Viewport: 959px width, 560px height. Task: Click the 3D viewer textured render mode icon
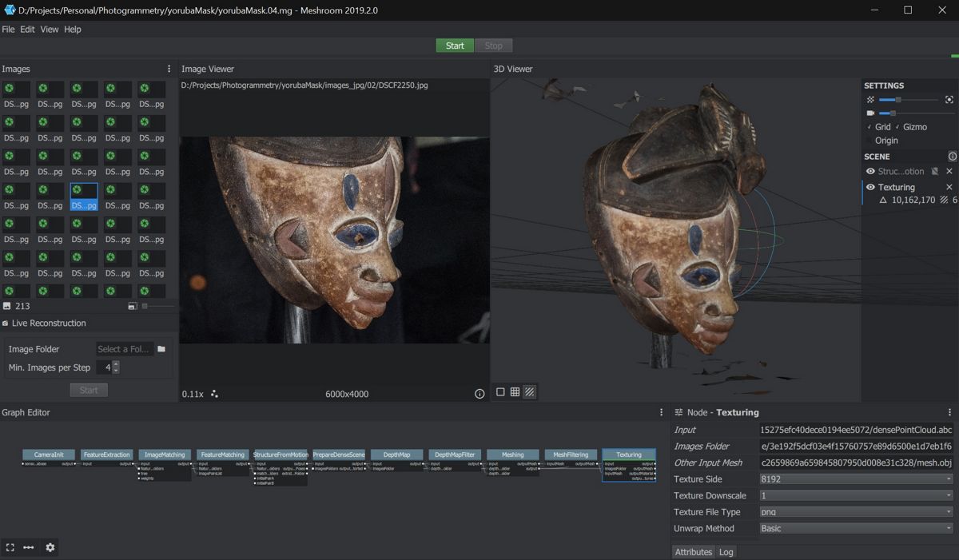[x=529, y=392]
